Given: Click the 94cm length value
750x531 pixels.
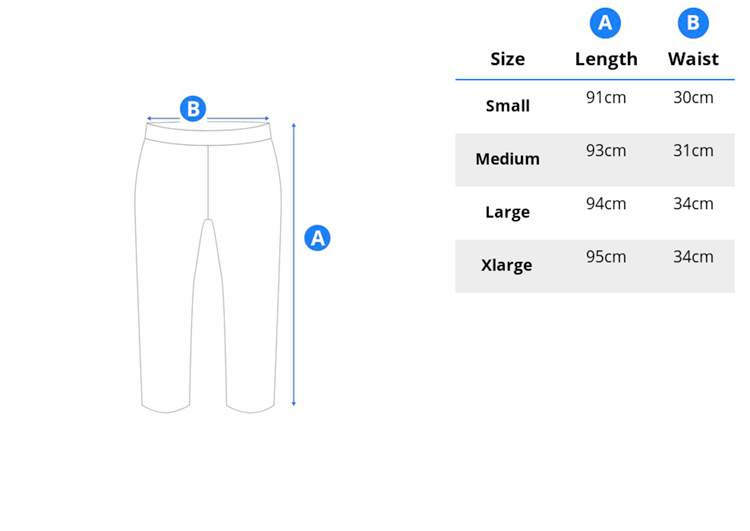Looking at the screenshot, I should [606, 204].
